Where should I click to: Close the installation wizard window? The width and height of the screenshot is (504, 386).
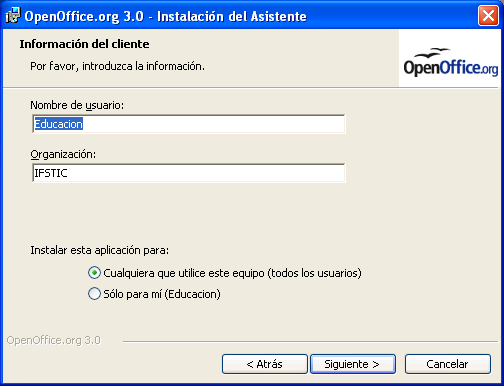pos(488,16)
